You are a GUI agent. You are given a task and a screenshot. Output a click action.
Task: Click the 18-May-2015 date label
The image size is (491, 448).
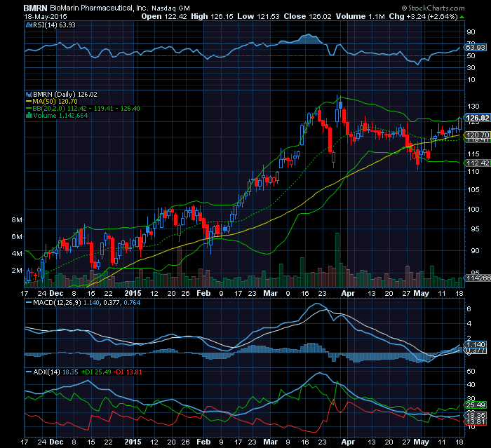click(x=46, y=17)
